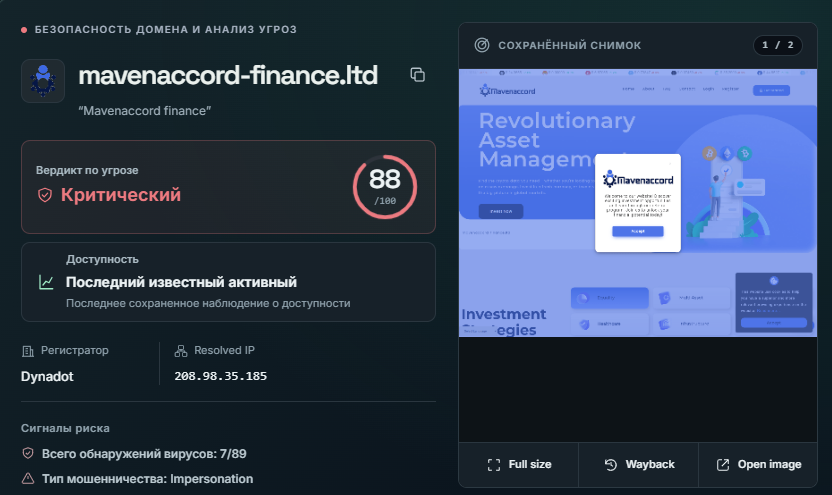Click the Критический verdict text
Screen dimensions: 832x495
[121, 195]
